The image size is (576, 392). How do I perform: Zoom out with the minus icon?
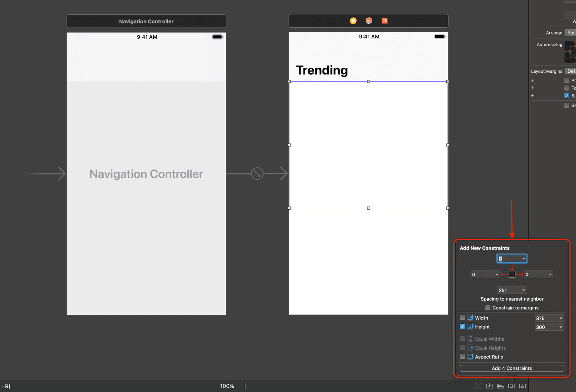click(x=210, y=386)
